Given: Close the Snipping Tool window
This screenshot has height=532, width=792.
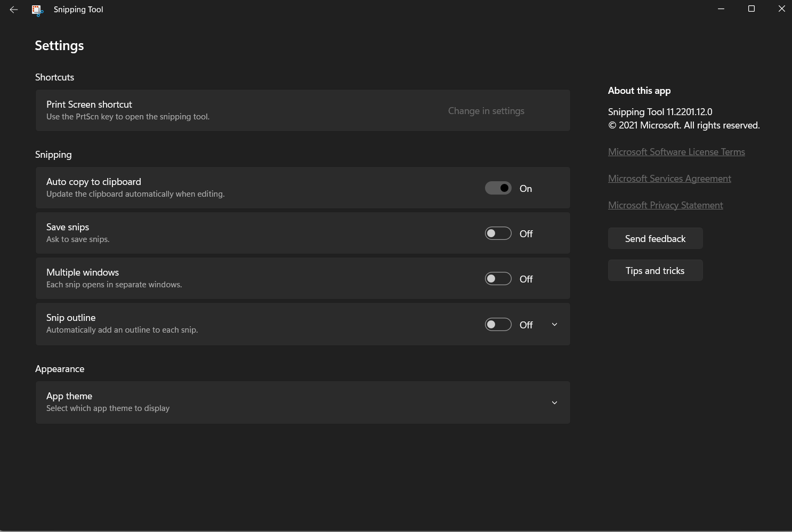Looking at the screenshot, I should (781, 9).
